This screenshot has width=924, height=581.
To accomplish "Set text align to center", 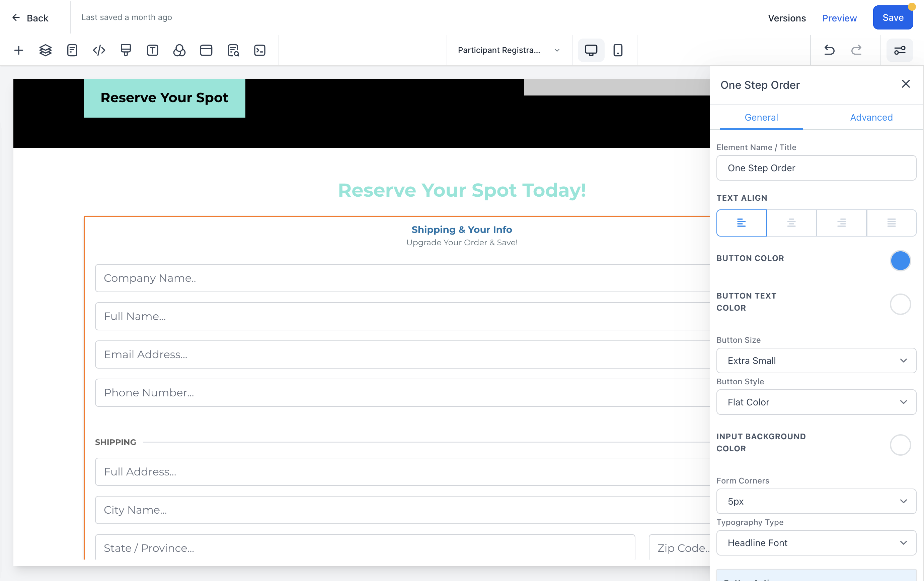I will [791, 223].
